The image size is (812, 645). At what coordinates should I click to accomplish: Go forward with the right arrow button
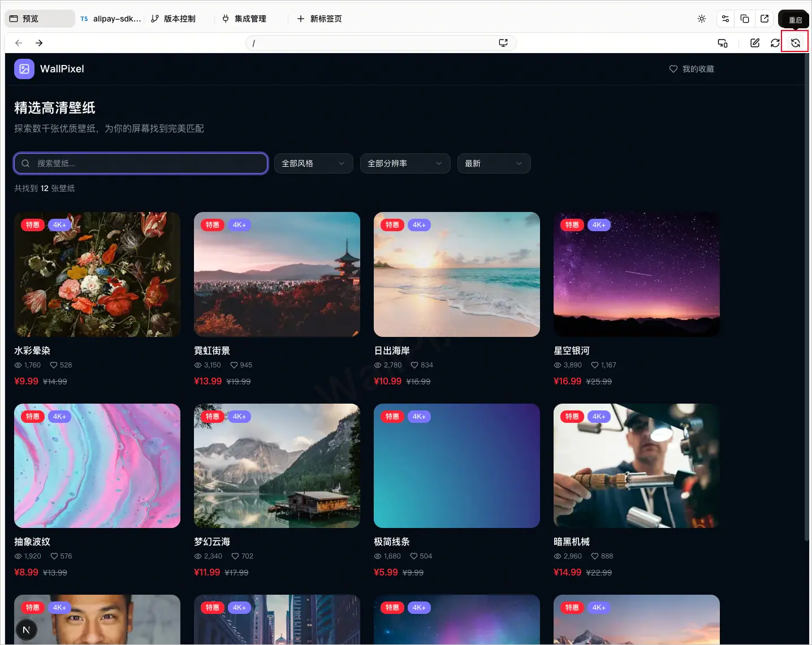click(39, 43)
